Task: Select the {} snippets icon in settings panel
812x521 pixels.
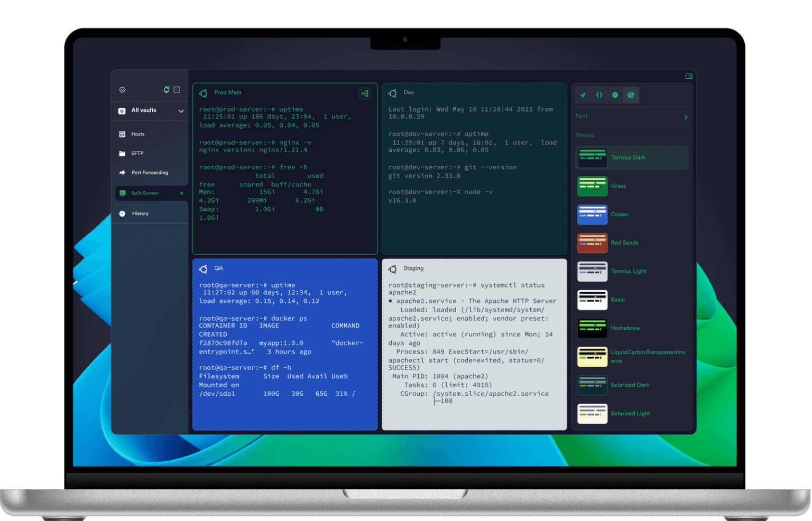Action: pyautogui.click(x=599, y=95)
